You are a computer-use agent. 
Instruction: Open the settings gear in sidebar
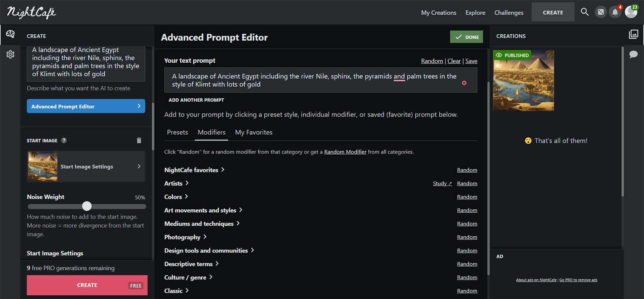click(10, 54)
